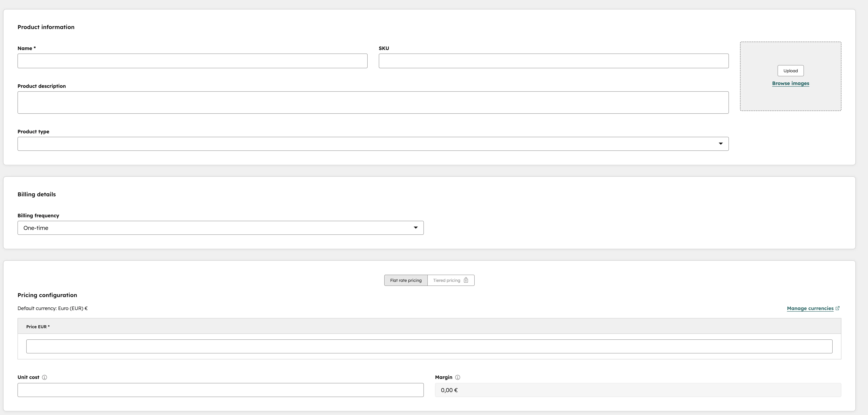
Task: Toggle pricing mode away from flat rate
Action: coord(446,280)
